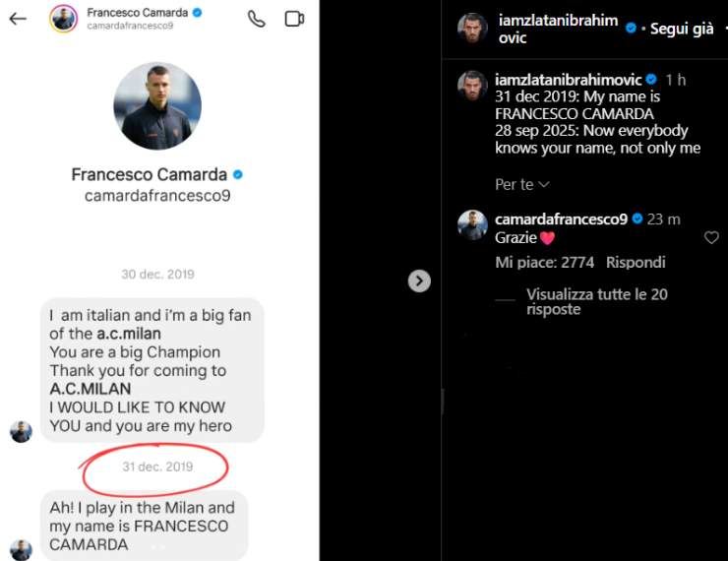This screenshot has width=728, height=561.
Task: Click the "FRANCESCO CAMARDA" message bubble
Action: click(145, 526)
